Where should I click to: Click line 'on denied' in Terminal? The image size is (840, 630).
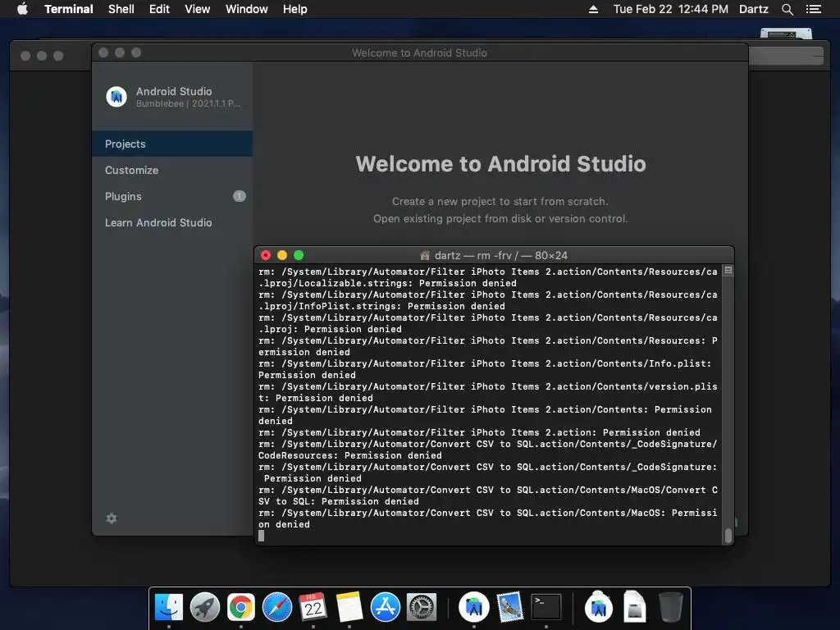point(284,524)
